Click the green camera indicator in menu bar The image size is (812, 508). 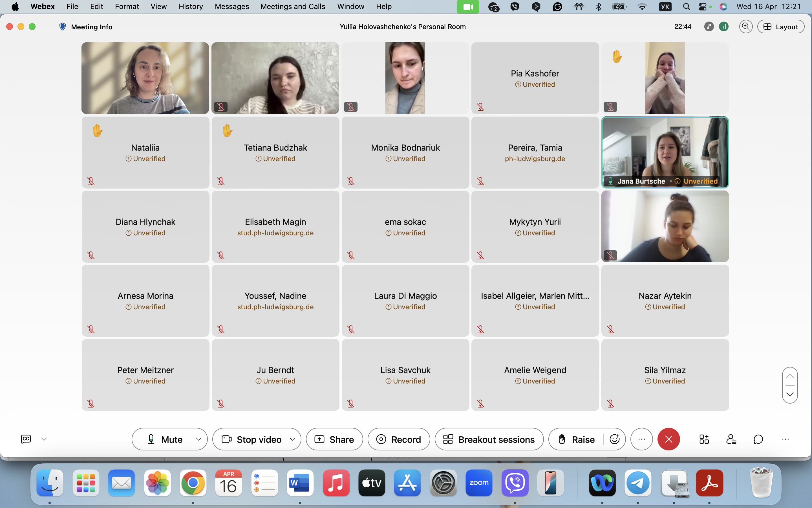[x=468, y=6]
